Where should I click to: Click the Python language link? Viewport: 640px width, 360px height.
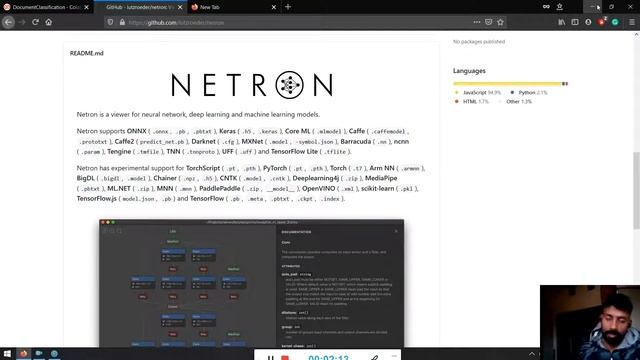[x=533, y=93]
